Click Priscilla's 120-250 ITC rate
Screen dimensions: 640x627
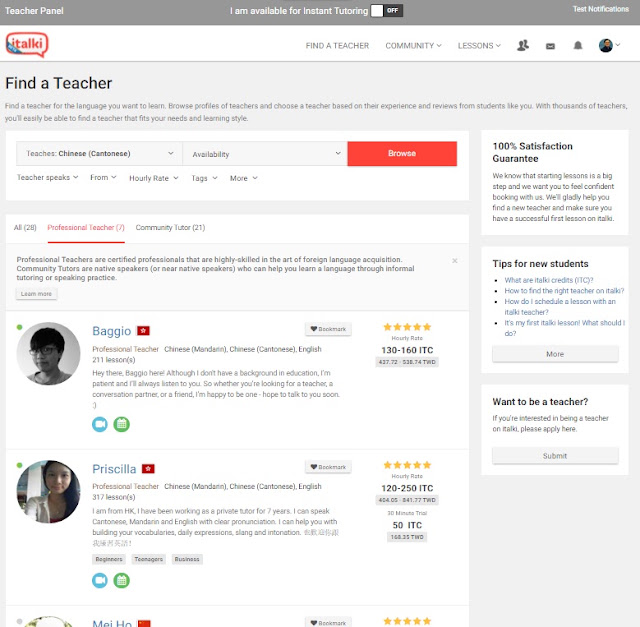(407, 488)
